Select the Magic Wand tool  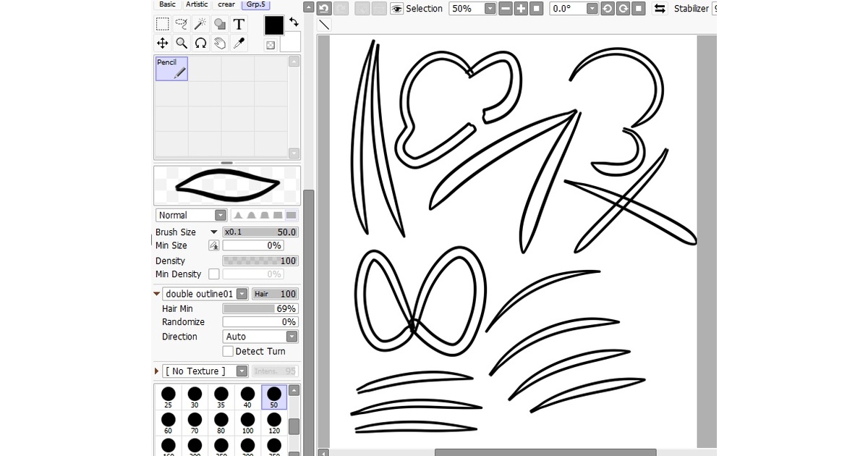[x=200, y=25]
